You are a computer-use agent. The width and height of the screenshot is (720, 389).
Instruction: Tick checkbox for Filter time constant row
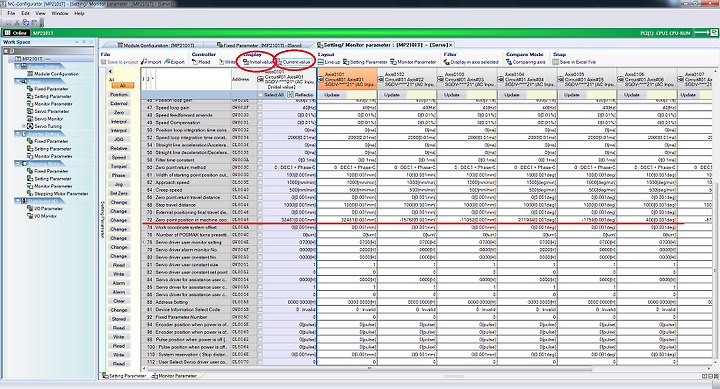coord(260,160)
